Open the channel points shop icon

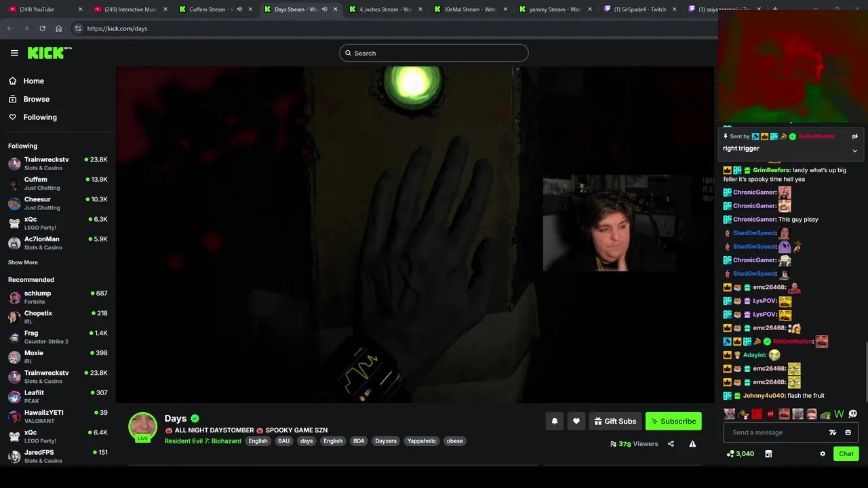[x=768, y=453]
